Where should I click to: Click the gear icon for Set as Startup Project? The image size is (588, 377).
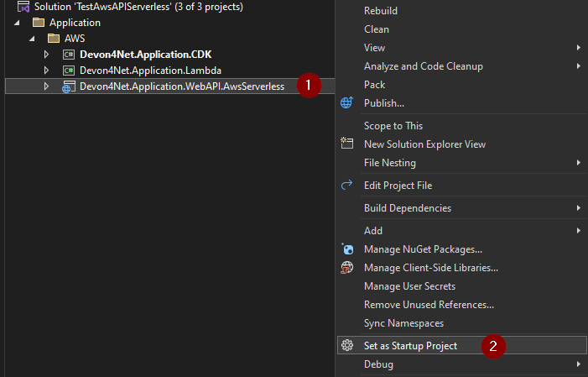347,345
